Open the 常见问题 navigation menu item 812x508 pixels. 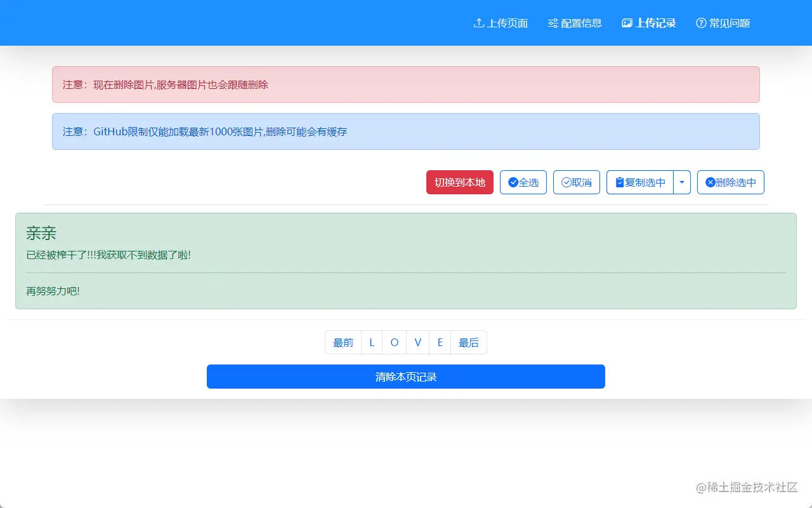pos(723,22)
